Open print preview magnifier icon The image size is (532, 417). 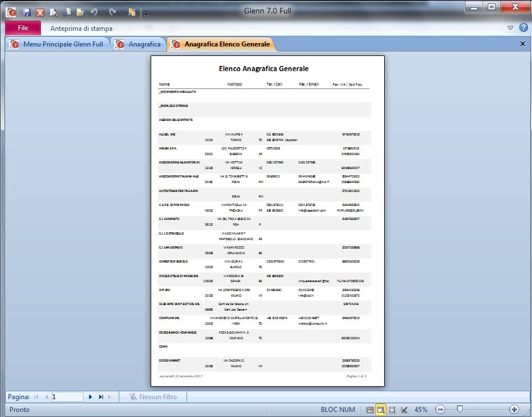point(54,12)
